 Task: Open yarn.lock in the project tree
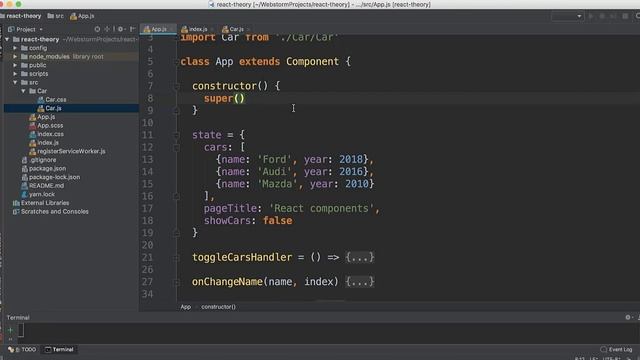[42, 194]
